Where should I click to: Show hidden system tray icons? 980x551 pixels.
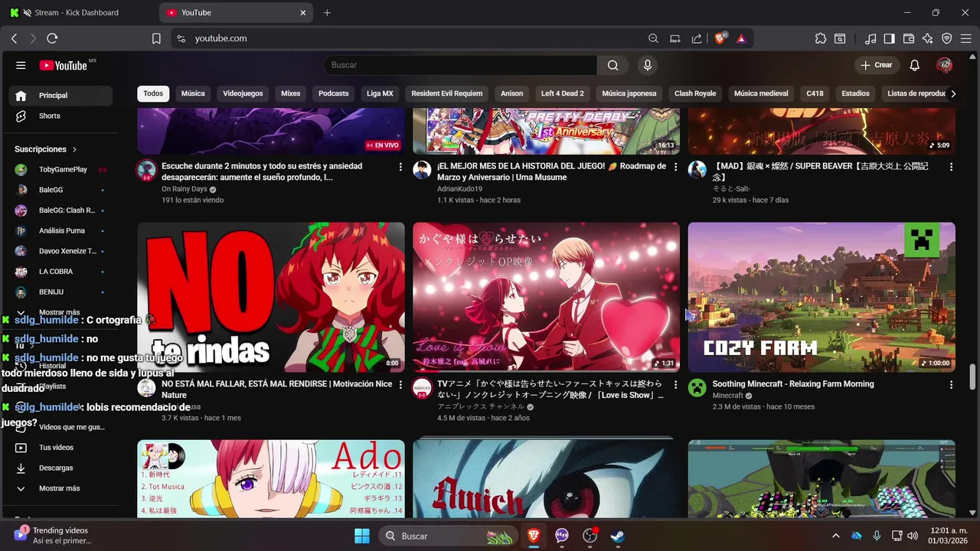click(835, 536)
